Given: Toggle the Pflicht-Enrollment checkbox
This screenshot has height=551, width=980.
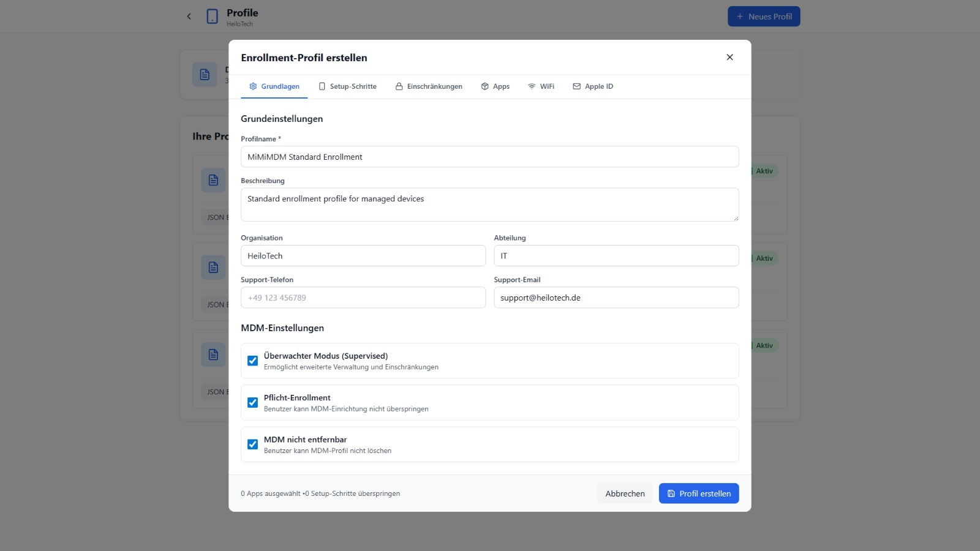Looking at the screenshot, I should click(252, 402).
